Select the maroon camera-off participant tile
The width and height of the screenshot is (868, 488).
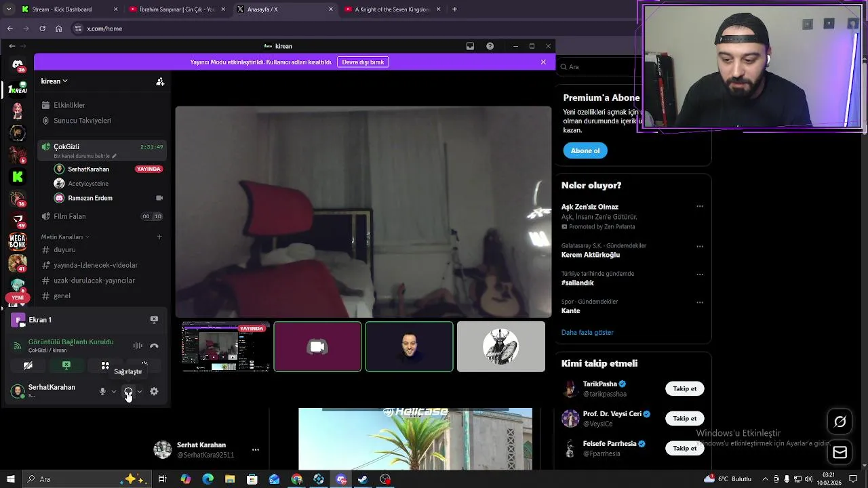click(x=317, y=347)
